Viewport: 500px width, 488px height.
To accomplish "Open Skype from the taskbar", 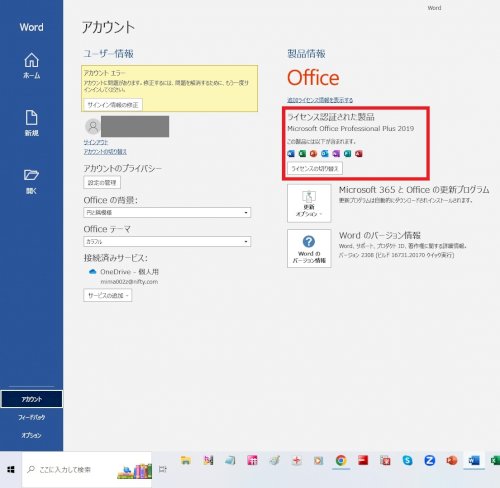I will [x=407, y=461].
